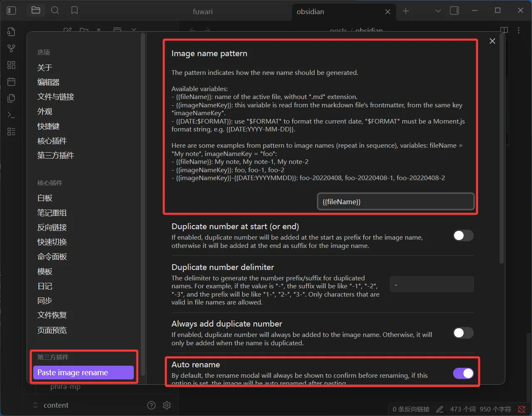Open the quick switcher from the ribbon
Image resolution: width=532 pixels, height=416 pixels.
pyautogui.click(x=12, y=32)
